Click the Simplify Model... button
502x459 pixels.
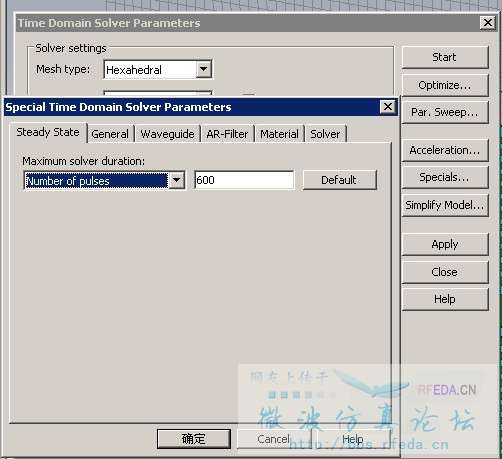(445, 205)
